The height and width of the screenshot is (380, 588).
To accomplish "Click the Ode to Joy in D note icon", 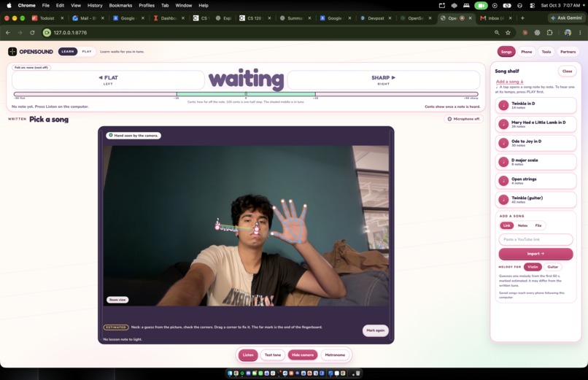I will 503,143.
